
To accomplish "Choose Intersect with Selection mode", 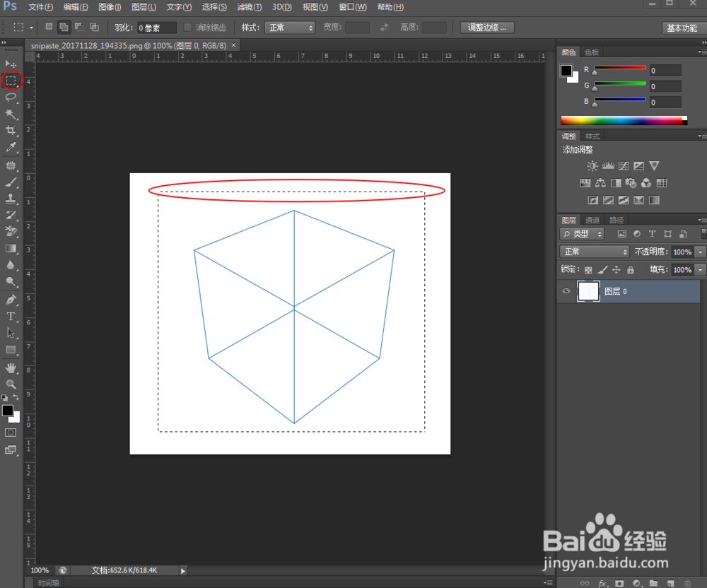I will coord(95,27).
